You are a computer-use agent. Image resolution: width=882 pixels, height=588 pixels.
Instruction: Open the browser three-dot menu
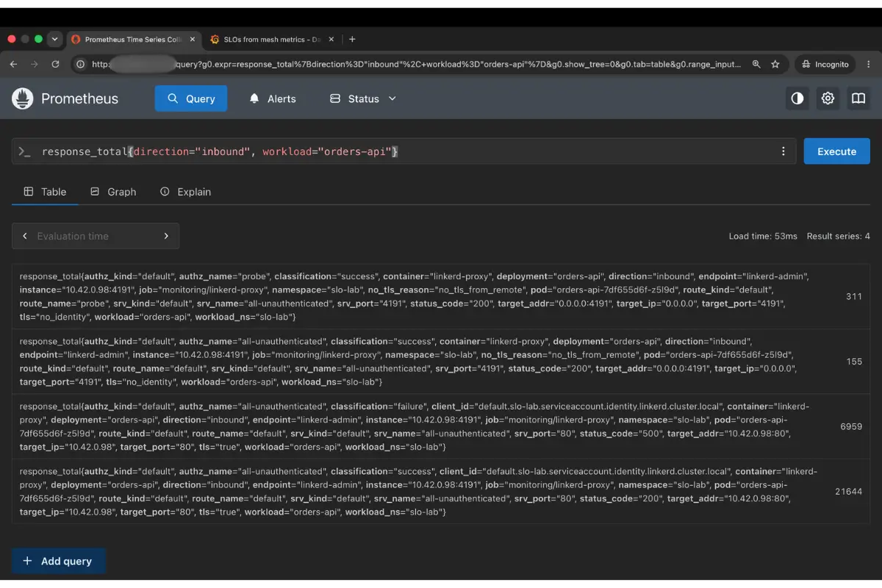click(869, 65)
